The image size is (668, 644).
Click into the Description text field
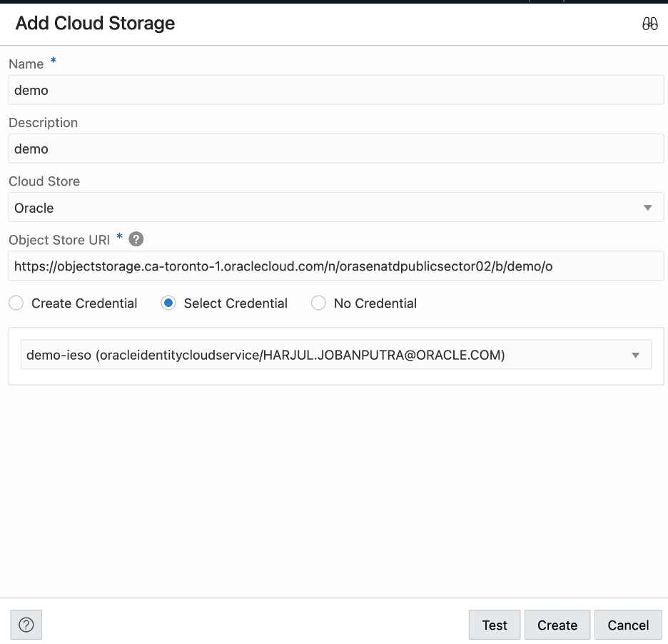pos(336,149)
